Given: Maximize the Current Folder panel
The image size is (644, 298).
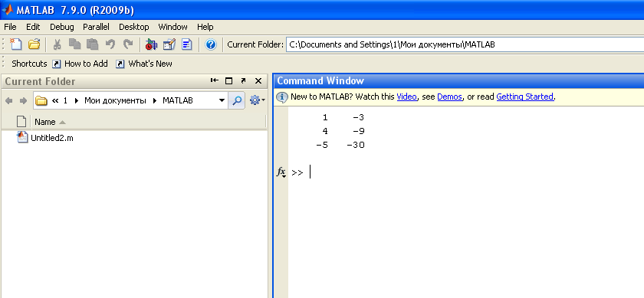Looking at the screenshot, I should [228, 81].
